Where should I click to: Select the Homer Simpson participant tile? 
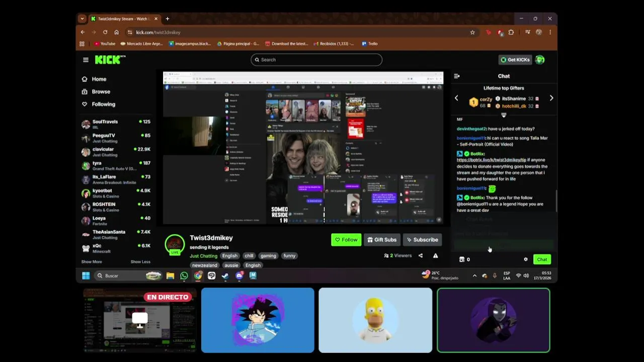pos(375,320)
